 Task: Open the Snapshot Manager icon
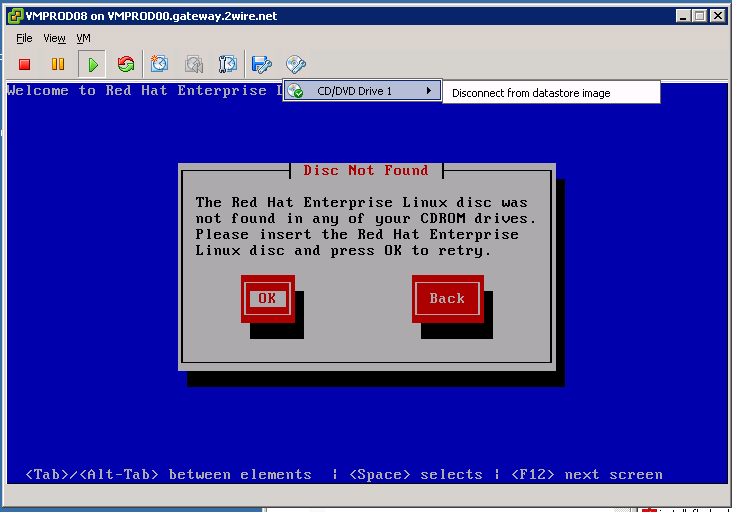click(x=228, y=64)
